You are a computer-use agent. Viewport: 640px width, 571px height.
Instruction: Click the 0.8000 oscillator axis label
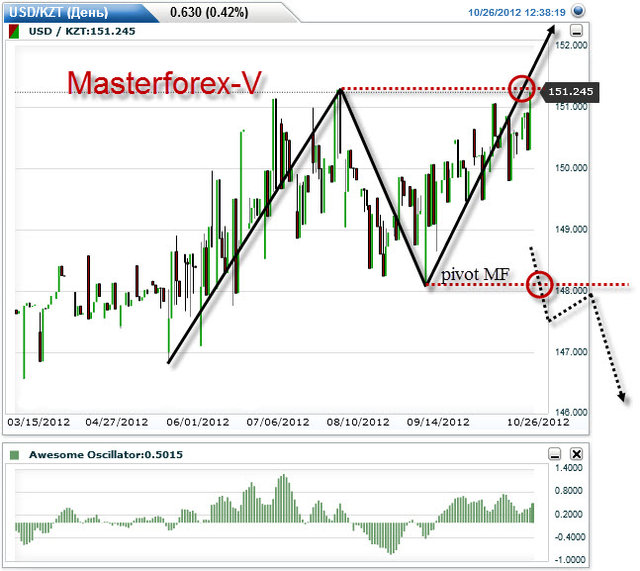pyautogui.click(x=569, y=491)
